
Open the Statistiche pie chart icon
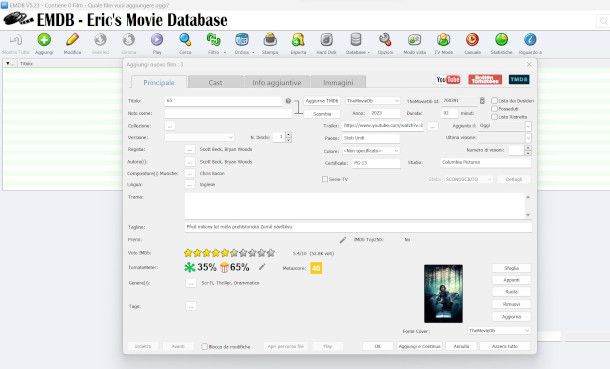[x=501, y=40]
